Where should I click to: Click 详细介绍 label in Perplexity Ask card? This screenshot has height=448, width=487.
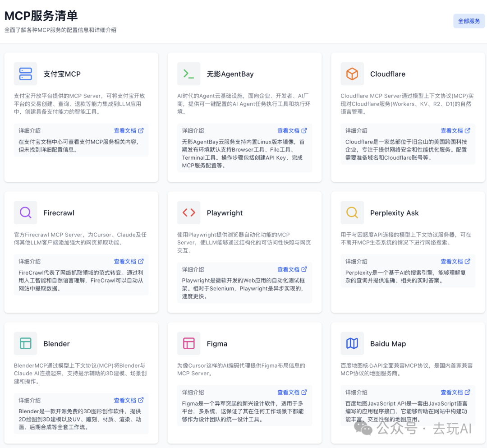pos(356,262)
